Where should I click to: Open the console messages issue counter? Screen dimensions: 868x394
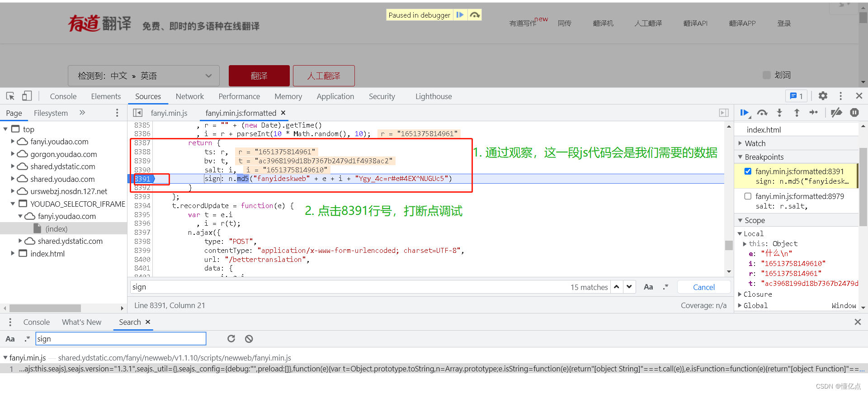pos(797,96)
